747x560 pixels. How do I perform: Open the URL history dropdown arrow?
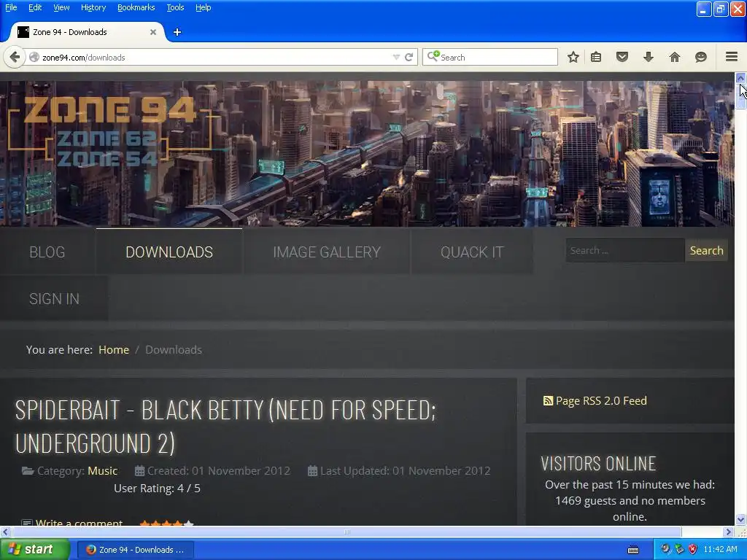click(396, 57)
